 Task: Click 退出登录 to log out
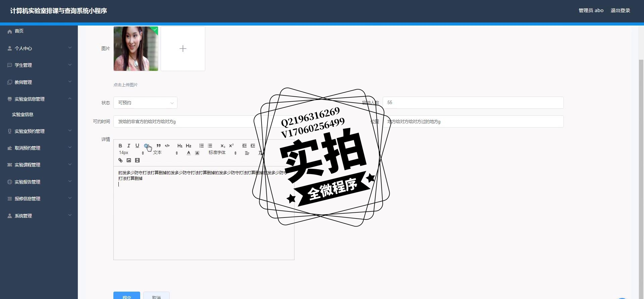(x=620, y=11)
